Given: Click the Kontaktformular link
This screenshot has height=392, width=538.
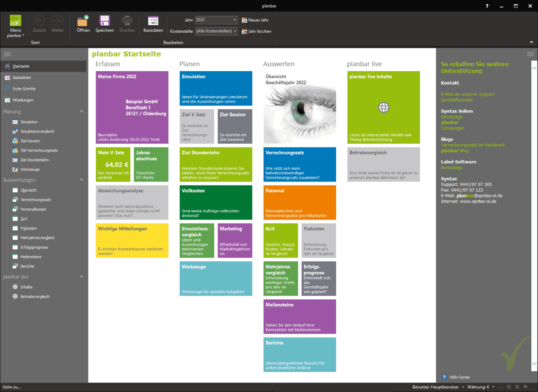Looking at the screenshot, I should [457, 100].
